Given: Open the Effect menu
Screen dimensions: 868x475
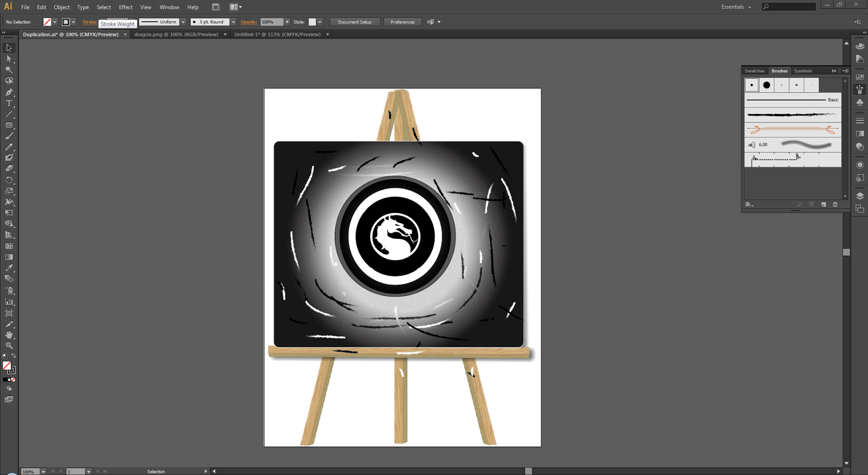Looking at the screenshot, I should (x=126, y=7).
